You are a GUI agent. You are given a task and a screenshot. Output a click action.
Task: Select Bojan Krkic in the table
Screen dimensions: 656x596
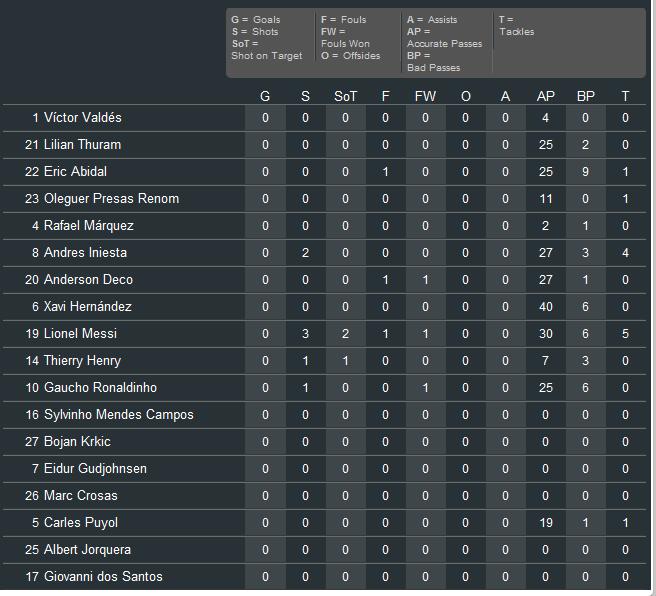tap(77, 441)
